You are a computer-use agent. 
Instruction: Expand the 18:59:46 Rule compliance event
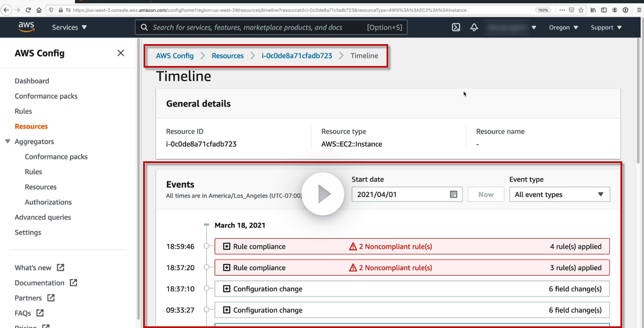226,246
